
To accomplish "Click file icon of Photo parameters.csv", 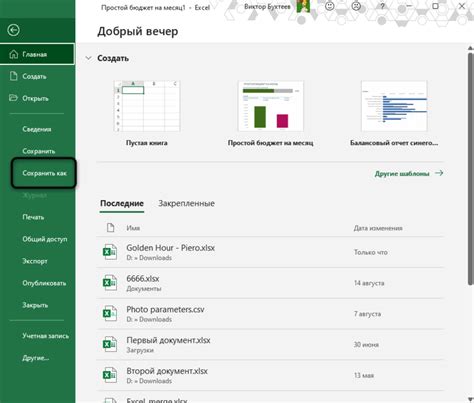I will [x=110, y=313].
